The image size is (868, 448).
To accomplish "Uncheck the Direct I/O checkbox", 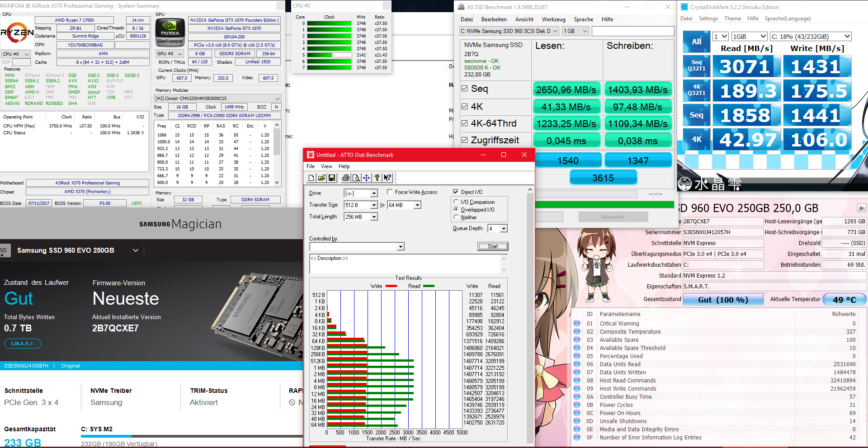I will pyautogui.click(x=456, y=192).
